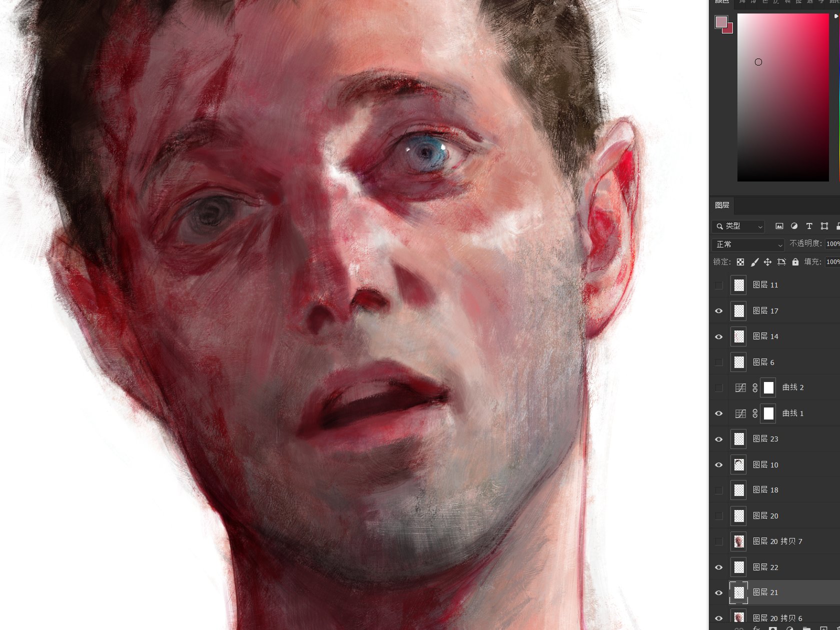This screenshot has width=840, height=630.
Task: Click the 不透明度 opacity value field
Action: (x=832, y=244)
